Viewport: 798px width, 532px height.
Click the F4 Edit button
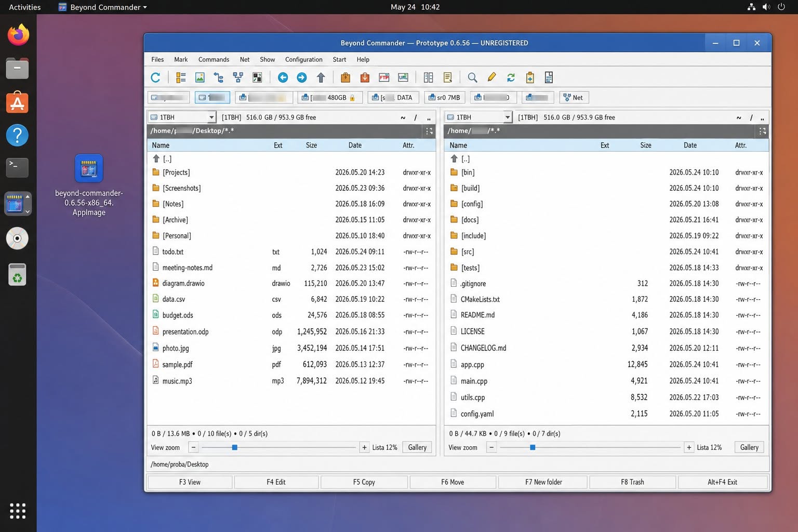[x=276, y=482]
